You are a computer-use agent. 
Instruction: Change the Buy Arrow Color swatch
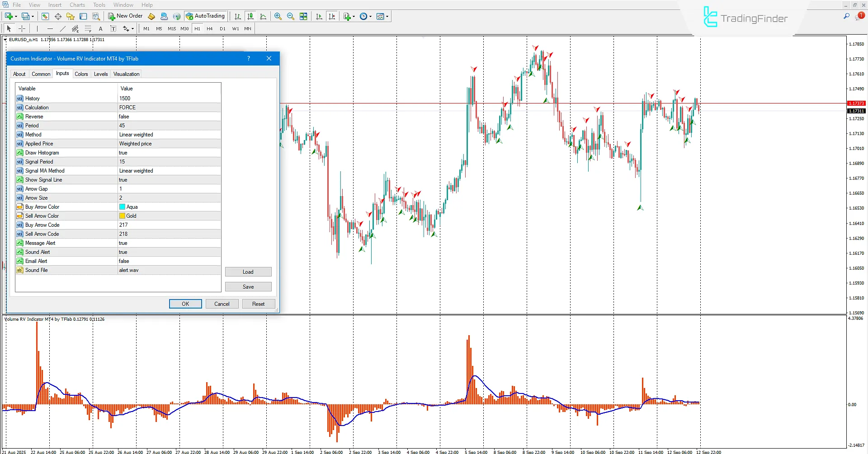[121, 206]
